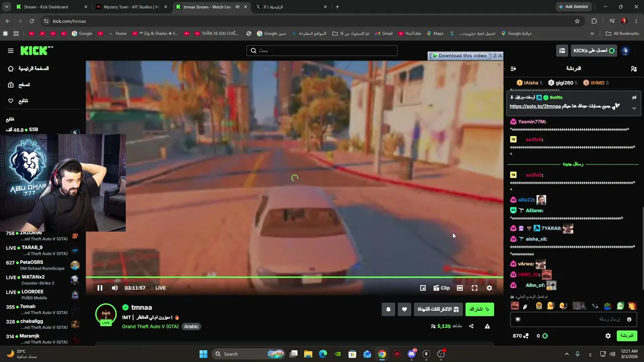The width and height of the screenshot is (644, 362).
Task: Collapse the chat panel
Action: (513, 68)
